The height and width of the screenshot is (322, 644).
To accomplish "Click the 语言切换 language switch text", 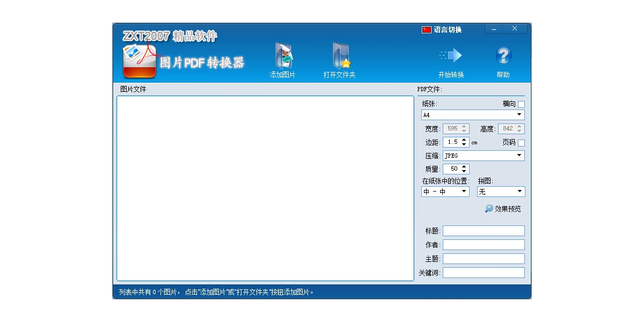I will [x=448, y=30].
